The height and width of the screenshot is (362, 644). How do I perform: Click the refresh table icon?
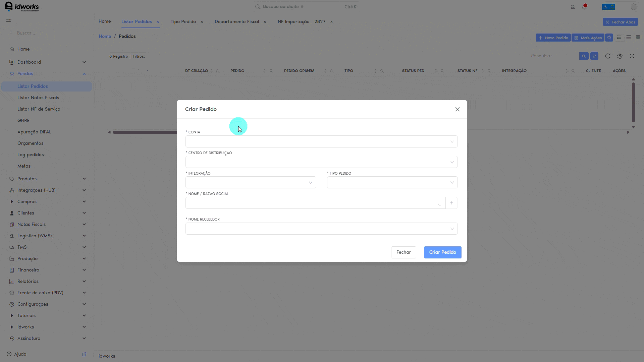pyautogui.click(x=608, y=56)
